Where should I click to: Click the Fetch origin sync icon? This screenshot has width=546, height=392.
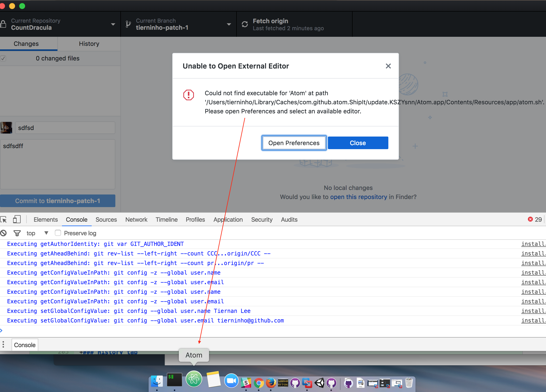click(245, 24)
